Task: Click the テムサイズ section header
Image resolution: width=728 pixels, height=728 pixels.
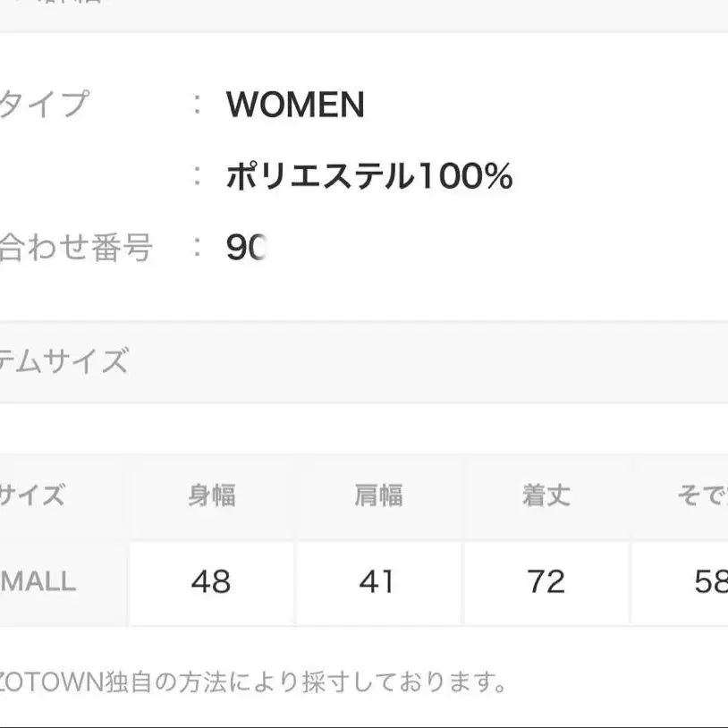Action: coord(63,362)
